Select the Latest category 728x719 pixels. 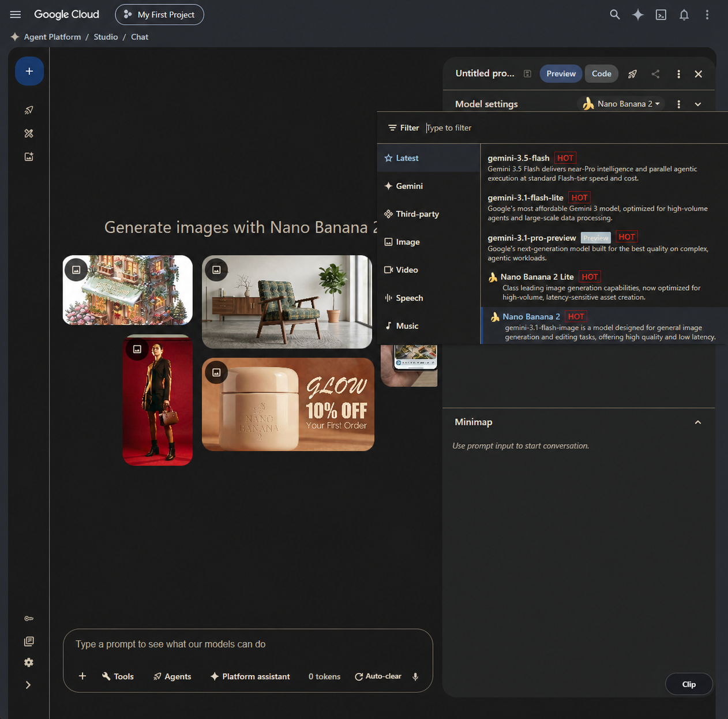[429, 158]
